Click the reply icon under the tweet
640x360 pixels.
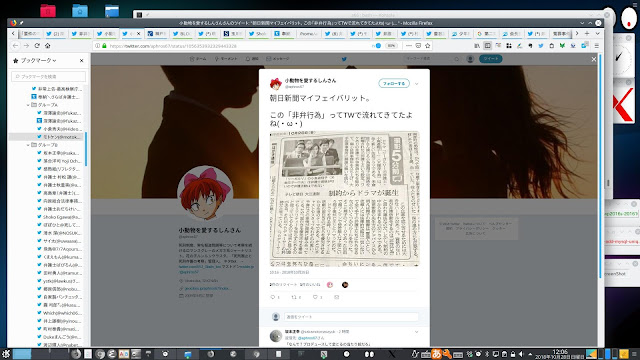pos(273,297)
